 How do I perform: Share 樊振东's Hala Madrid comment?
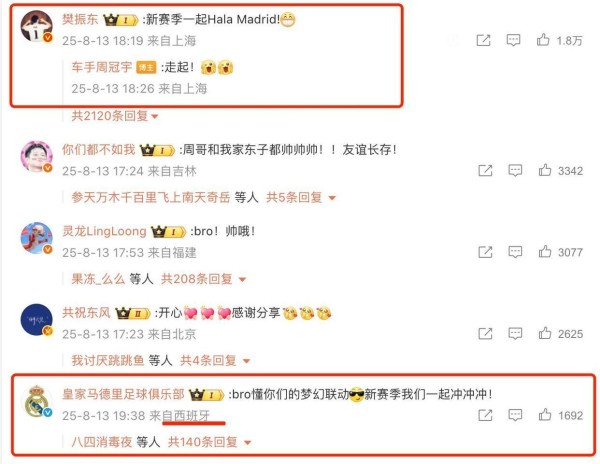[483, 40]
